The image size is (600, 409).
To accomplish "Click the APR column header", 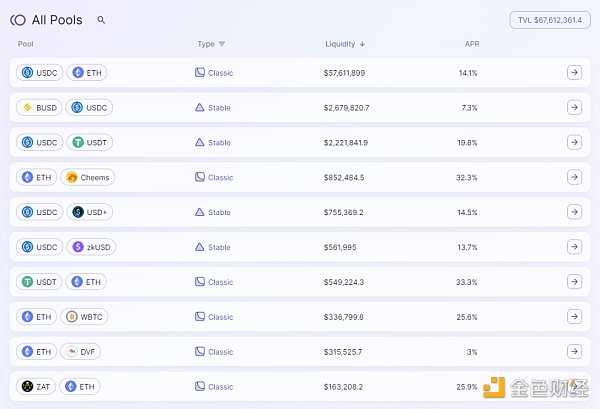I will pos(472,44).
